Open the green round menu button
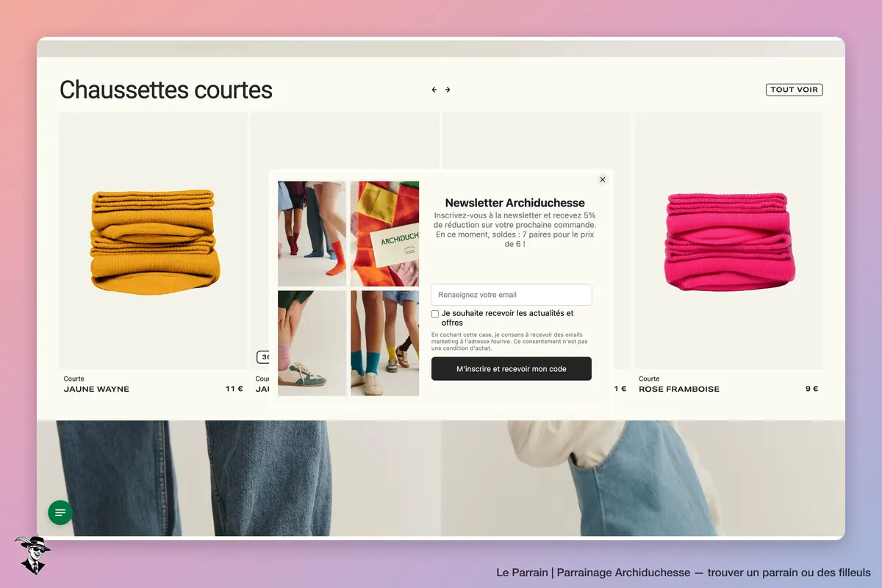Viewport: 882px width, 588px height. point(60,512)
